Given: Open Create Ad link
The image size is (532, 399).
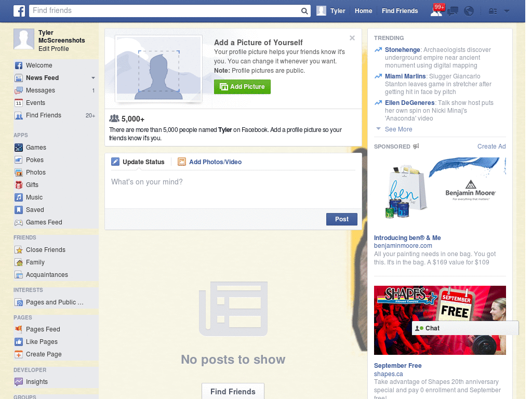Looking at the screenshot, I should (x=491, y=147).
